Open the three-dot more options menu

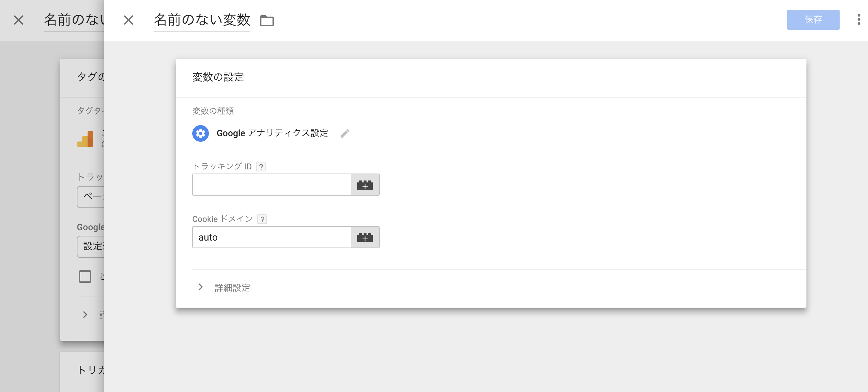tap(859, 20)
